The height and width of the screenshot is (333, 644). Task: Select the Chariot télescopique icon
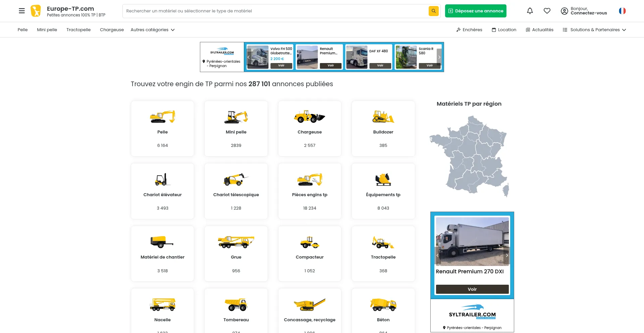[x=236, y=179]
